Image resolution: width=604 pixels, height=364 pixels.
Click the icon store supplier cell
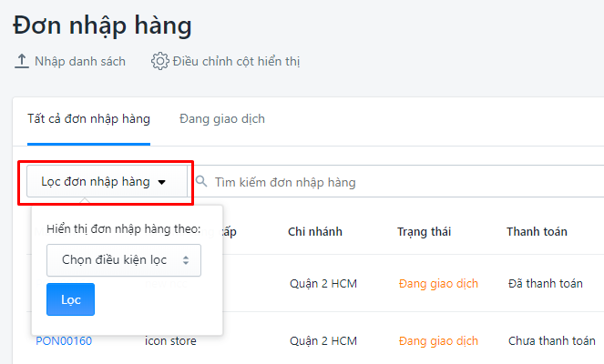(x=170, y=341)
